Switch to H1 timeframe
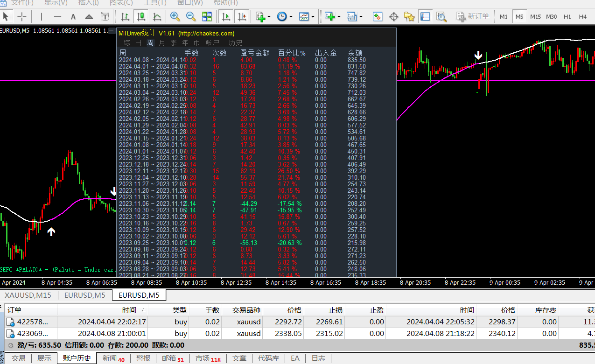The width and height of the screenshot is (595, 364). (x=567, y=17)
